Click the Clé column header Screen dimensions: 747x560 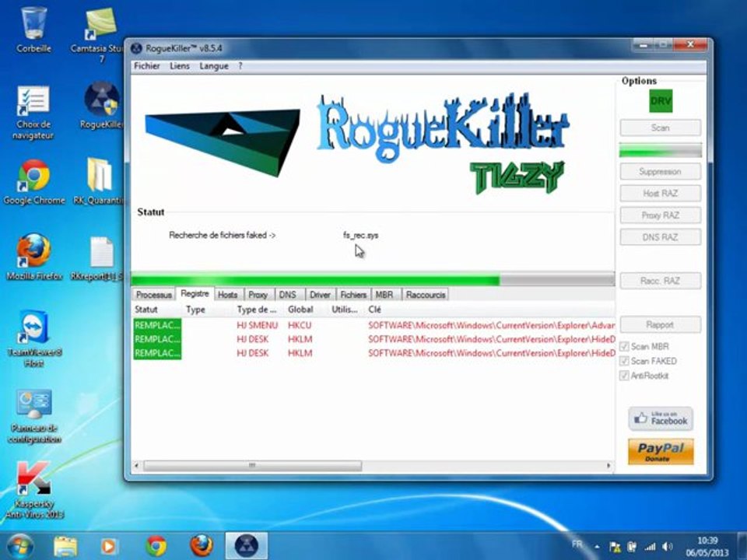tap(490, 310)
